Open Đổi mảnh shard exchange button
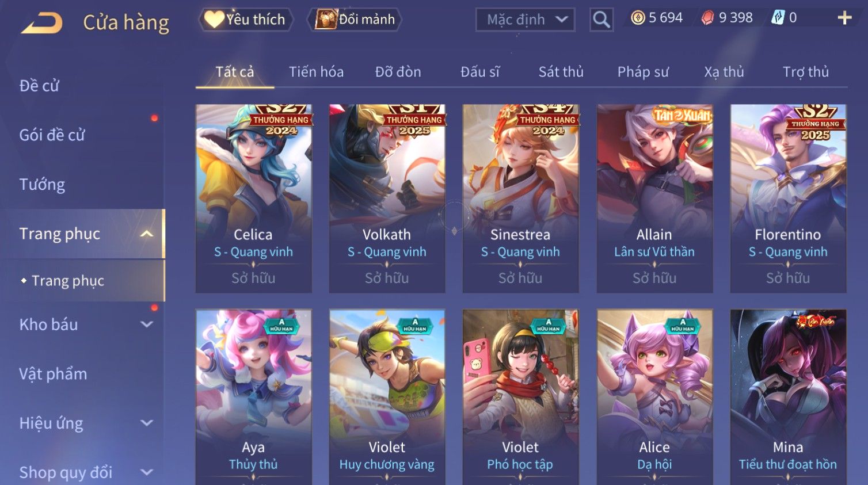 point(355,19)
